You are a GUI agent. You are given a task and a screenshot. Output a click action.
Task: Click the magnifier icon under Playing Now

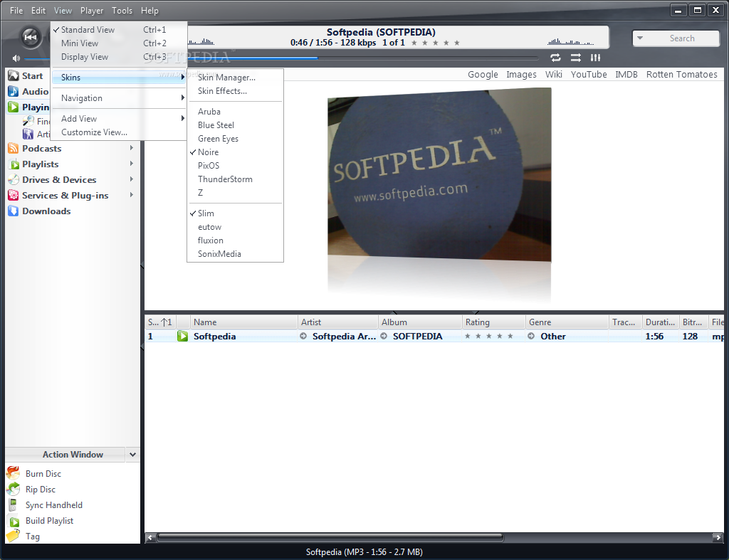[x=28, y=121]
